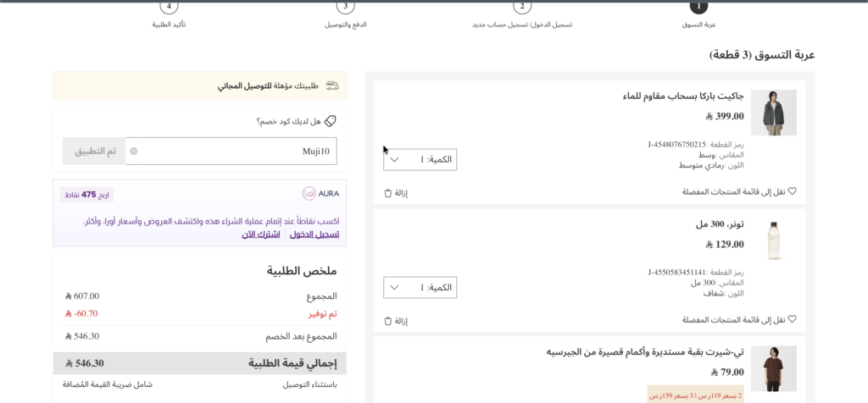Viewport: 868px width, 403px height.
Task: Click the 79.00 price of the t-shirt
Action: click(x=728, y=372)
